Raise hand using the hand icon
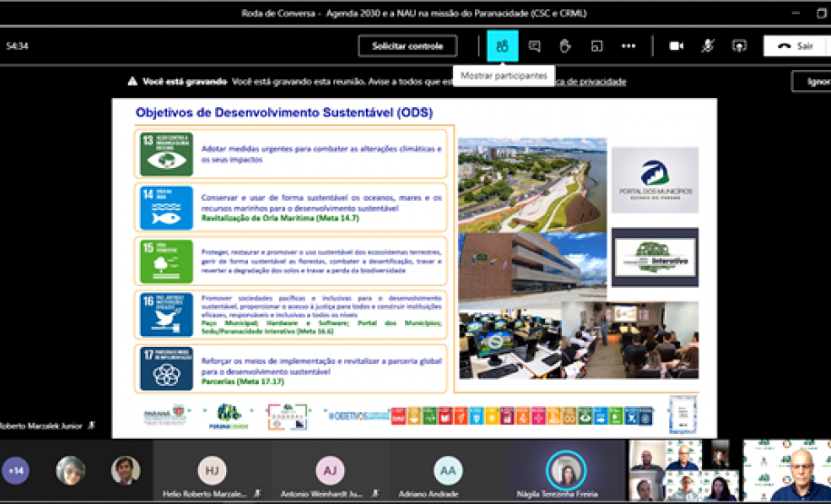The image size is (831, 504). 565,46
